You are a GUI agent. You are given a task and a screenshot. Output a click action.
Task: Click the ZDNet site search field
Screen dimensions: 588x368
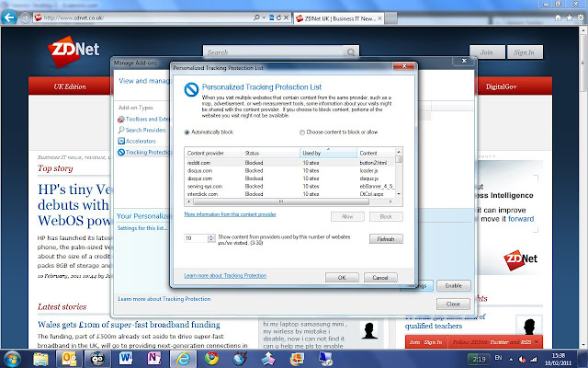[274, 52]
